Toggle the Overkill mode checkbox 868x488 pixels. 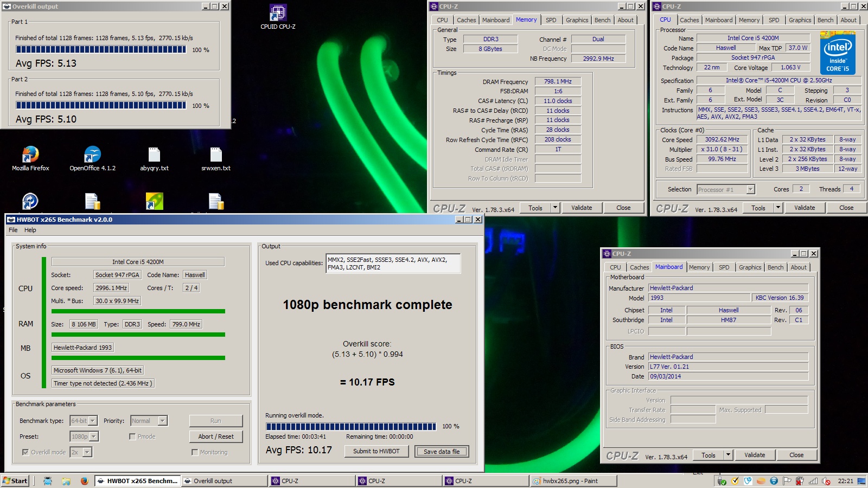[25, 452]
